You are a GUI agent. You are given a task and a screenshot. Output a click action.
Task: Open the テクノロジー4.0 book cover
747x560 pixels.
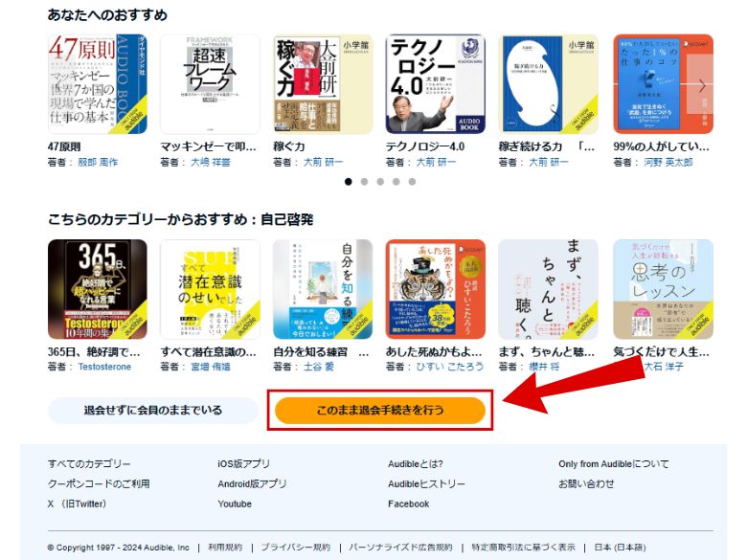[x=436, y=84]
